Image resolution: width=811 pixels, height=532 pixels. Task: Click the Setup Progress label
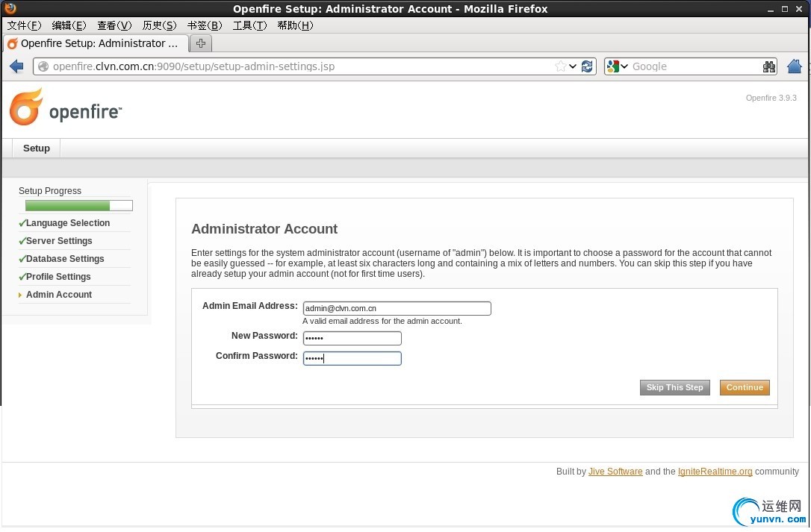pos(50,191)
